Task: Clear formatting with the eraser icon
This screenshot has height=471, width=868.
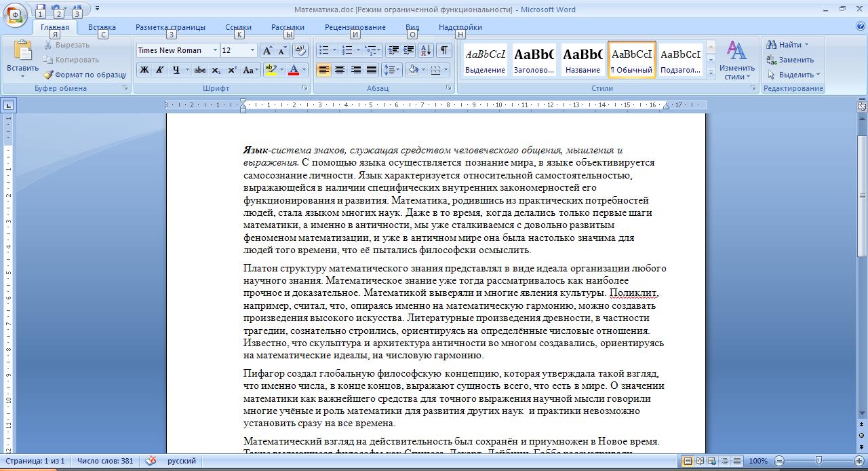Action: (300, 50)
